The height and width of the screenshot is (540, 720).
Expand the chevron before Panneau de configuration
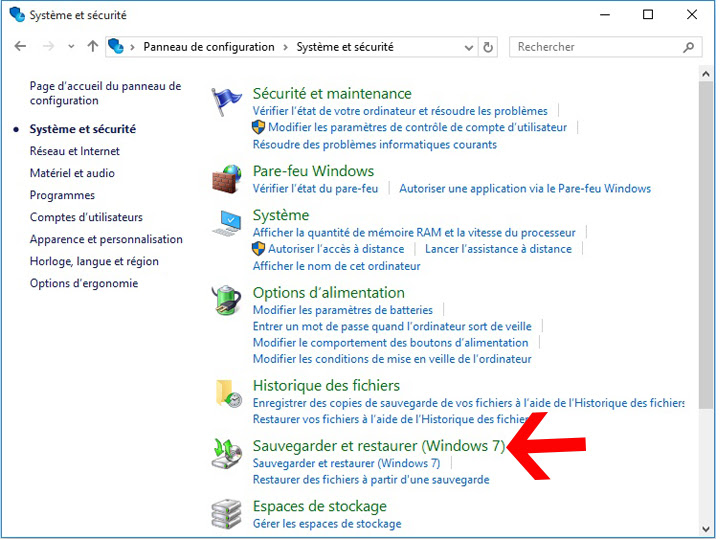click(x=132, y=47)
